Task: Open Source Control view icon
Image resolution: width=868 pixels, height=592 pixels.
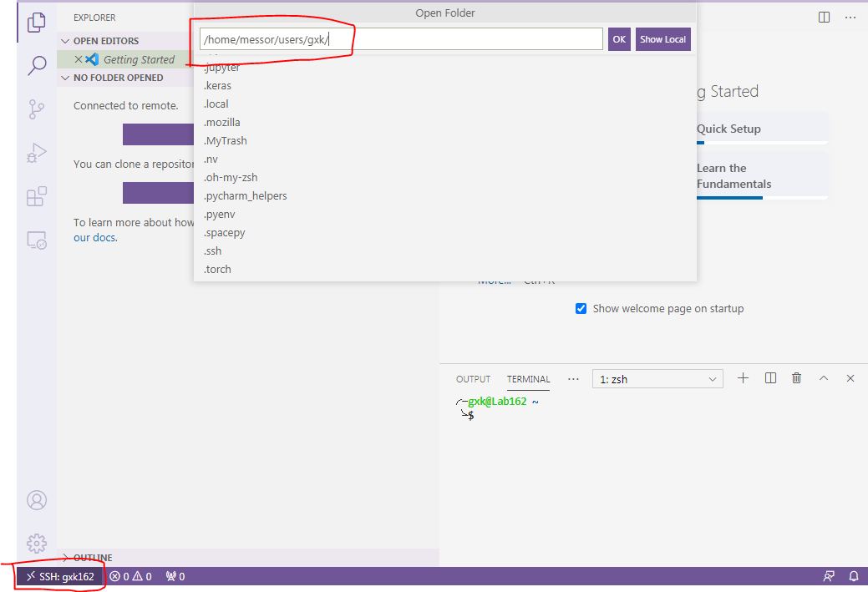Action: tap(37, 109)
